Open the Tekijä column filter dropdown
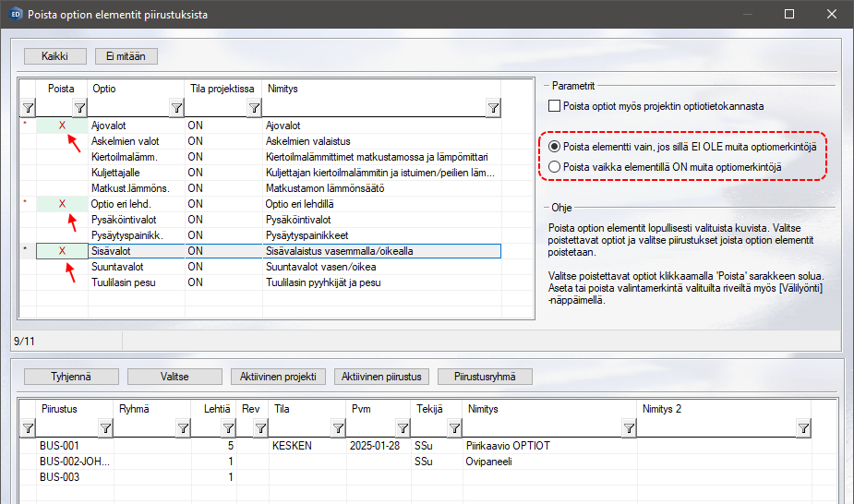Viewport: 854px width, 504px height. (x=453, y=427)
